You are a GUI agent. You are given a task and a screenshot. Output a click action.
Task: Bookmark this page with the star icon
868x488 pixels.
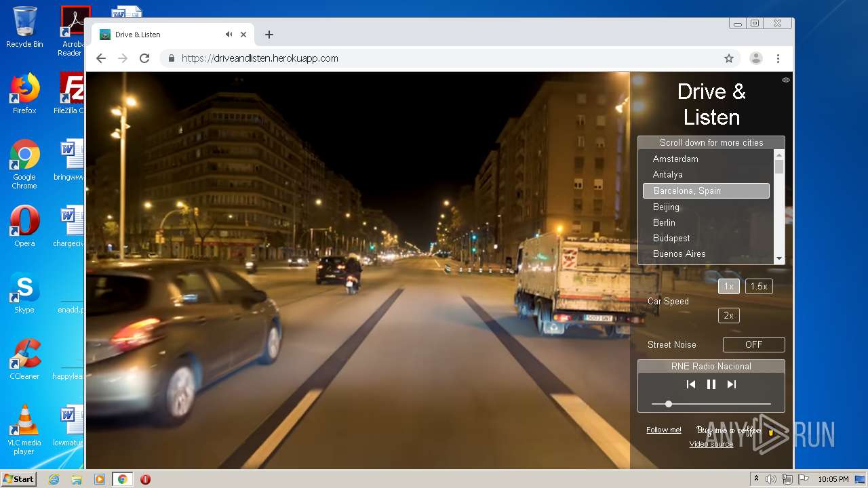point(729,58)
